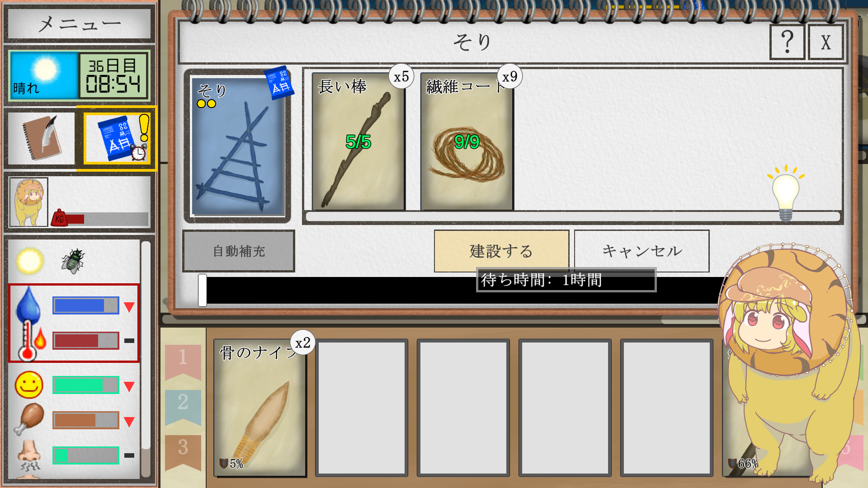Open the character portrait thumbnail
The width and height of the screenshot is (868, 488).
pyautogui.click(x=29, y=202)
